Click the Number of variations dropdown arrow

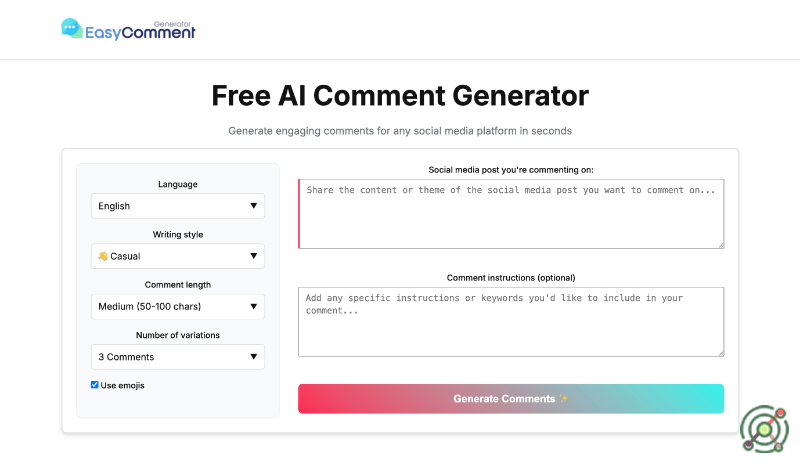point(254,356)
